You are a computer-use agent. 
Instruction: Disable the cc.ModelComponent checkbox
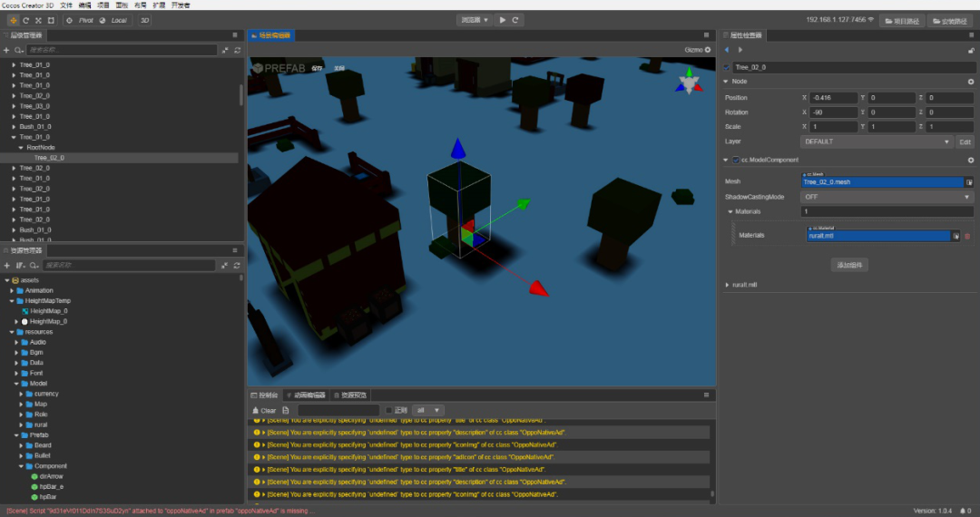coord(736,161)
